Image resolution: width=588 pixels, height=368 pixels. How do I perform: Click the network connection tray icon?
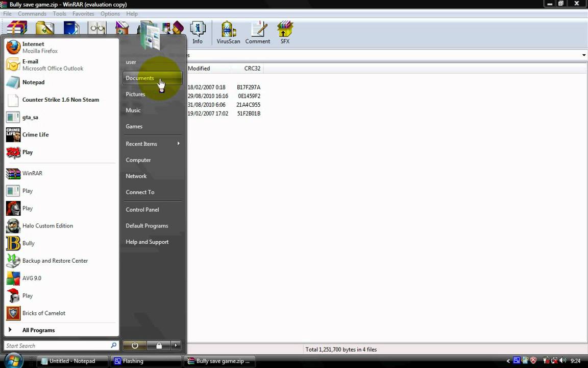coord(554,360)
